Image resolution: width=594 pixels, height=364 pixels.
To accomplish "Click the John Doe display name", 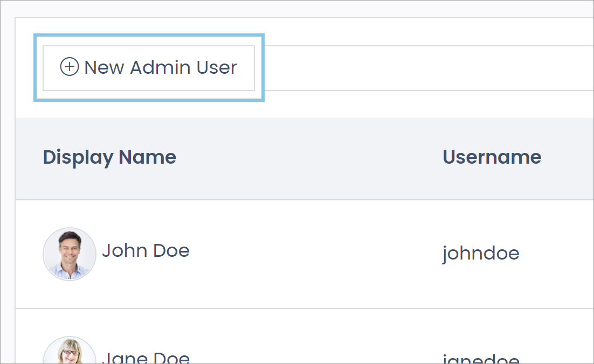I will tap(146, 250).
